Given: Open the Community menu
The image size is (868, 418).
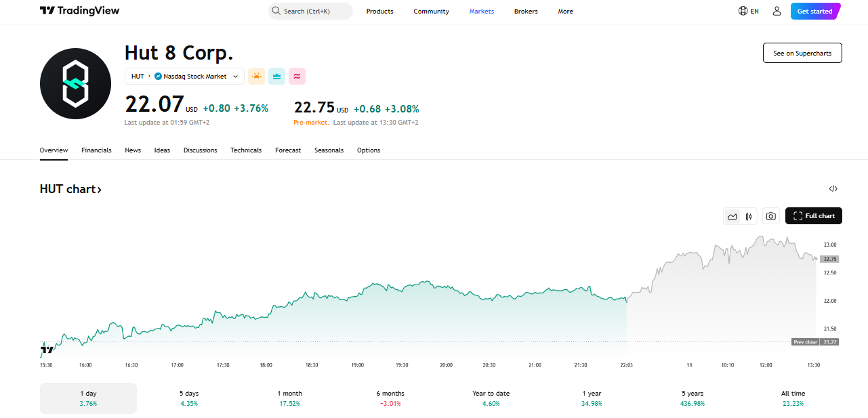Looking at the screenshot, I should [x=431, y=11].
